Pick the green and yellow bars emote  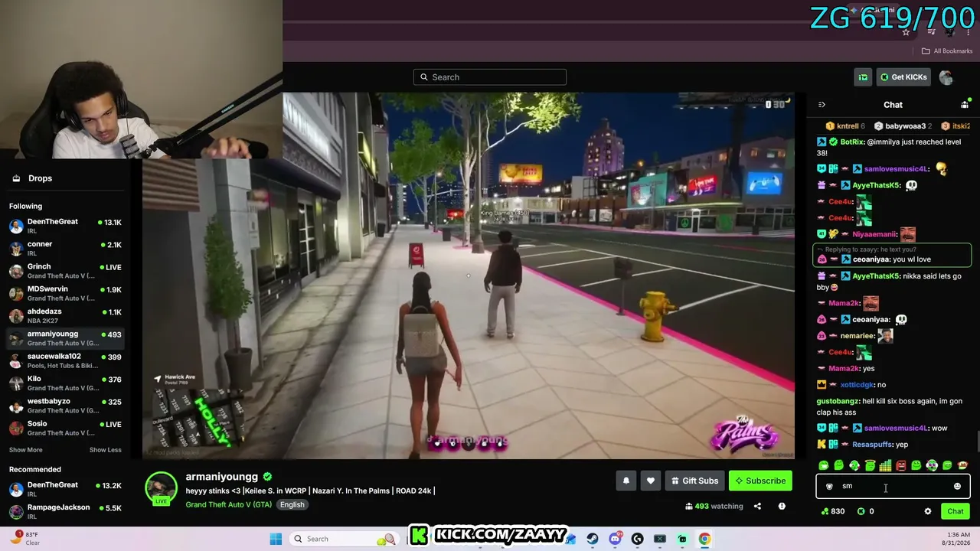[885, 465]
